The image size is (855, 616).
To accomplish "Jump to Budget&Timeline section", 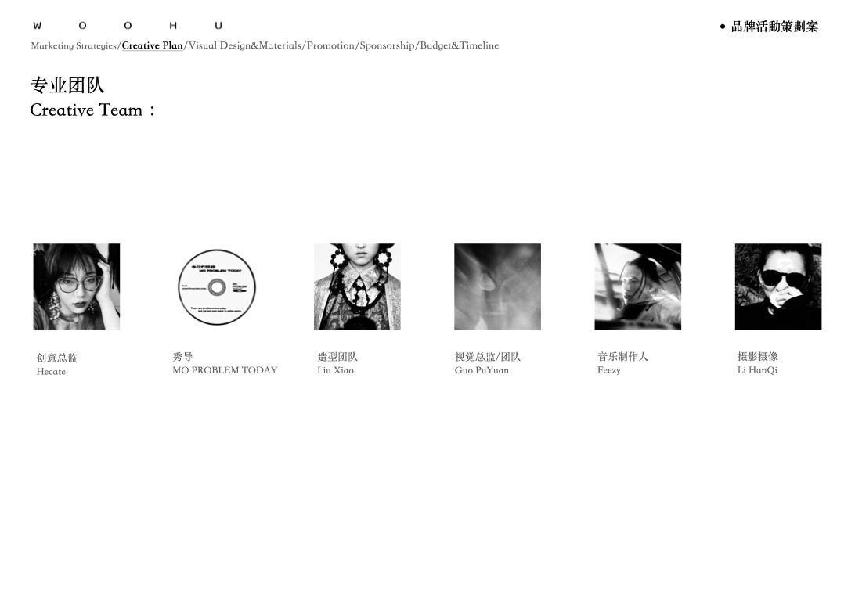I will [459, 46].
